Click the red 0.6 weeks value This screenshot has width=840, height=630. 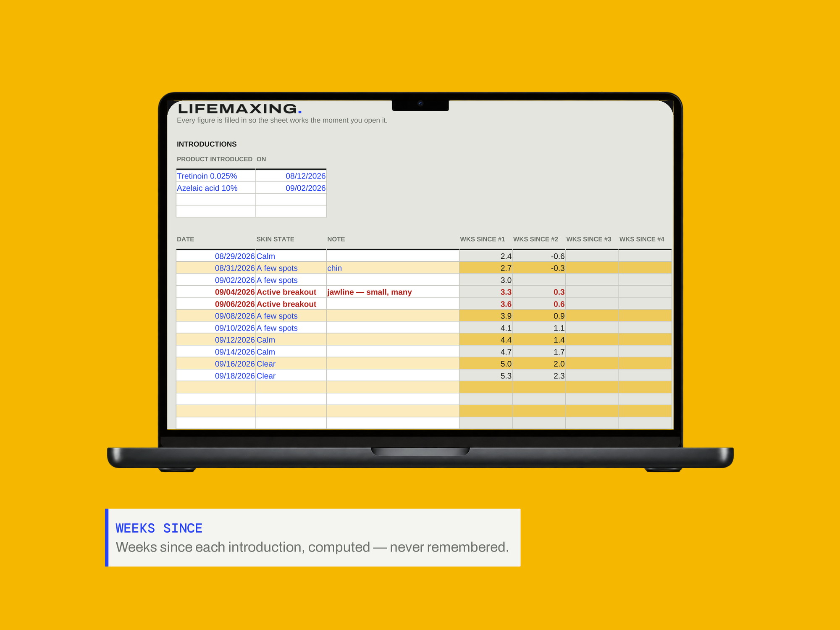click(539, 304)
